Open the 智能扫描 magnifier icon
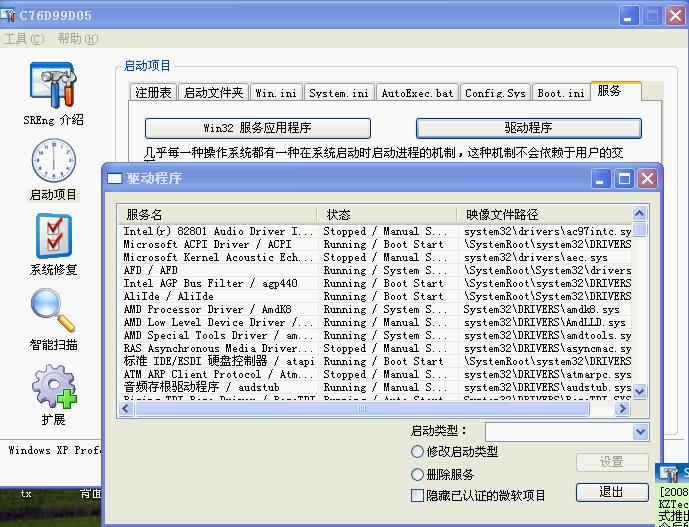Viewport: 689px width, 527px height. tap(53, 311)
